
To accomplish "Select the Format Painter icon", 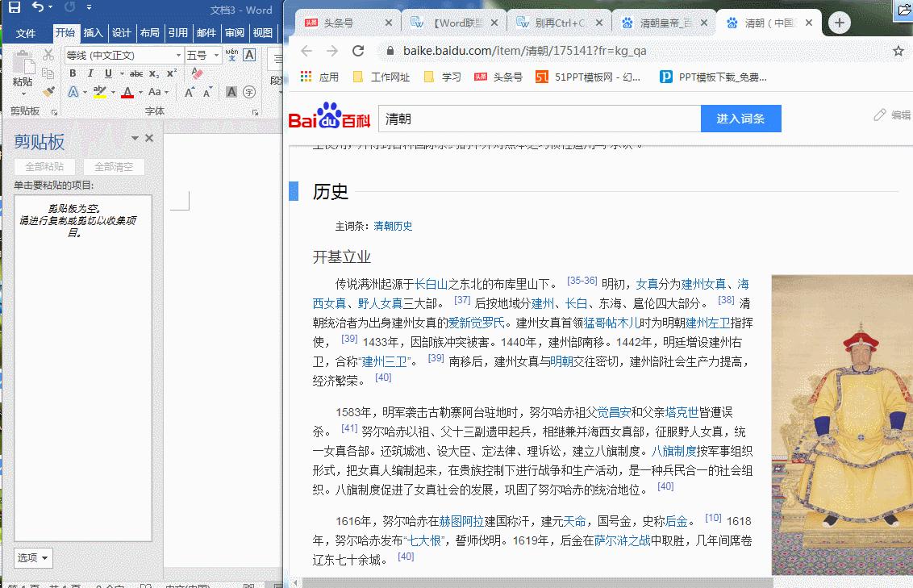I will 48,90.
